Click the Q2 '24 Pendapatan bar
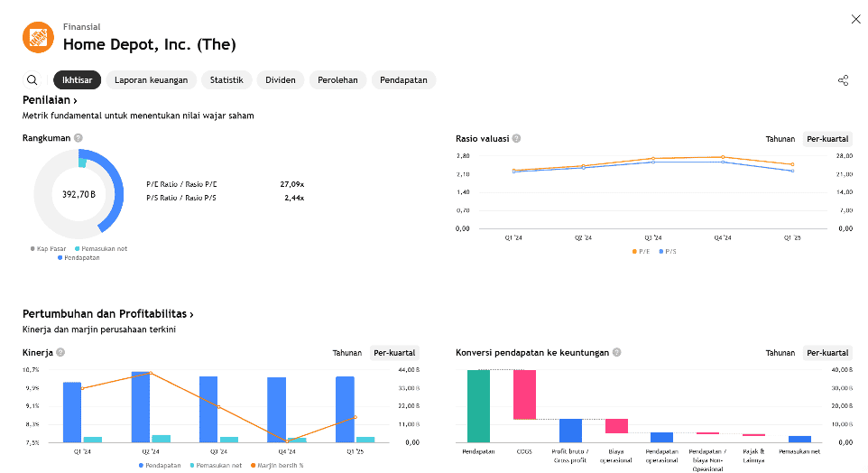Image resolution: width=868 pixels, height=473 pixels. pyautogui.click(x=141, y=405)
